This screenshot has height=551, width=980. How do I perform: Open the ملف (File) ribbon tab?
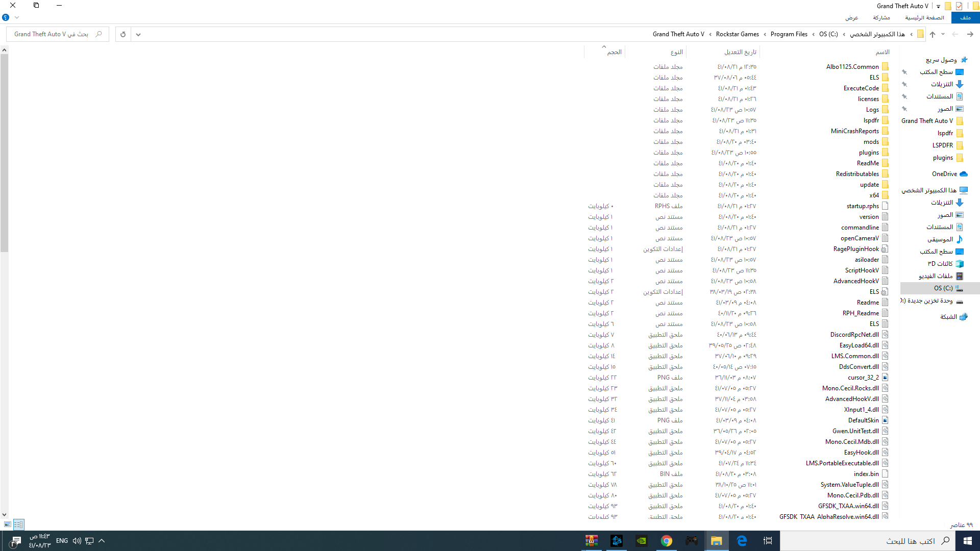(x=965, y=17)
